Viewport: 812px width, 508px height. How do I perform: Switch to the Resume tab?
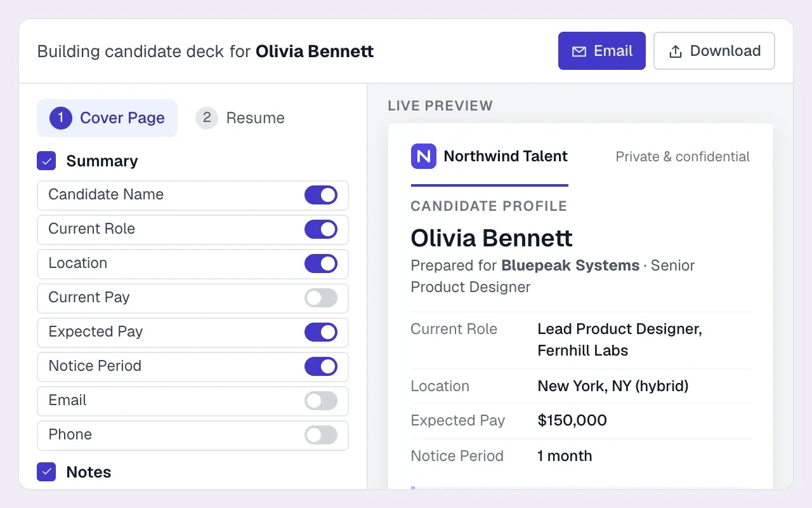click(241, 118)
